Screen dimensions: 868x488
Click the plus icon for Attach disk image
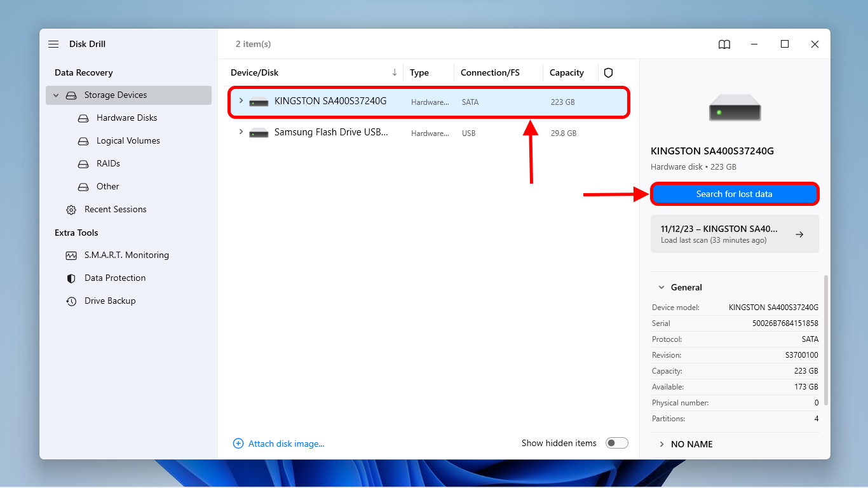[238, 444]
